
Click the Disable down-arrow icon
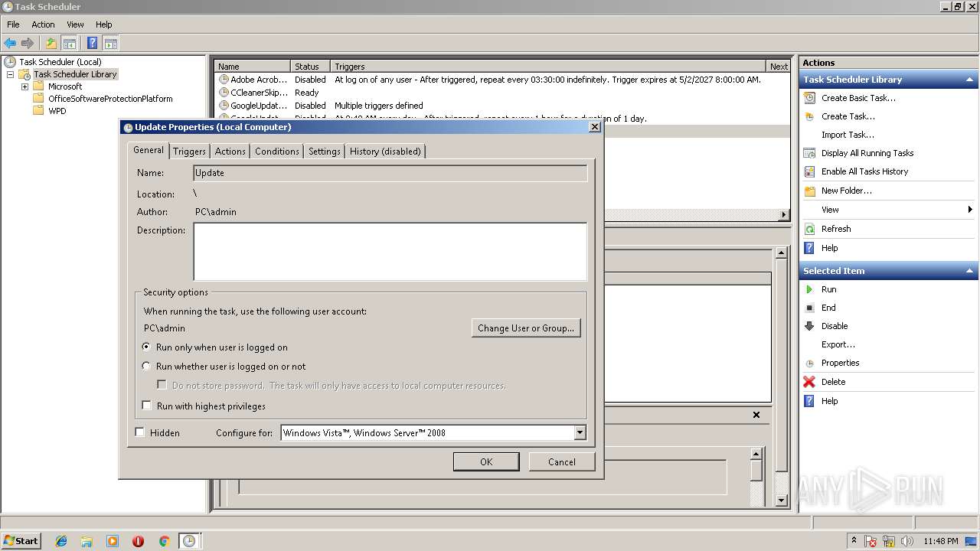(809, 326)
